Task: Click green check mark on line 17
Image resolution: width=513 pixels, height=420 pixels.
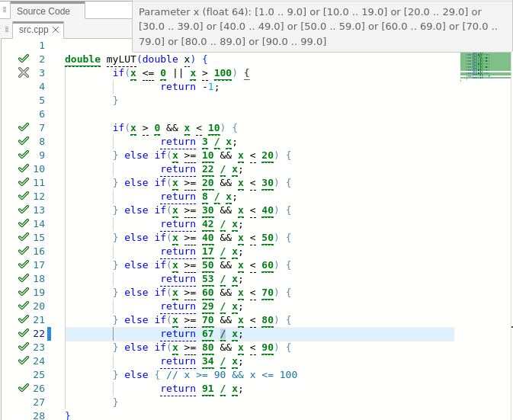Action: click(24, 265)
